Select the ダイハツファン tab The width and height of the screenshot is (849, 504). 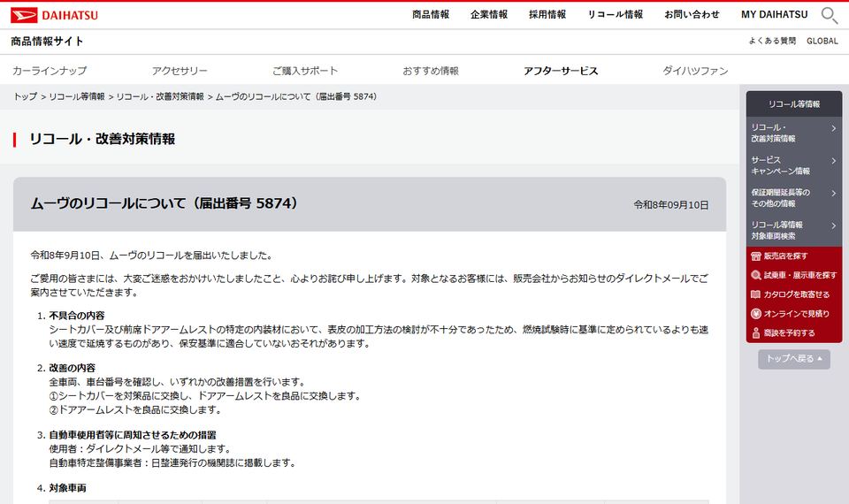[695, 71]
